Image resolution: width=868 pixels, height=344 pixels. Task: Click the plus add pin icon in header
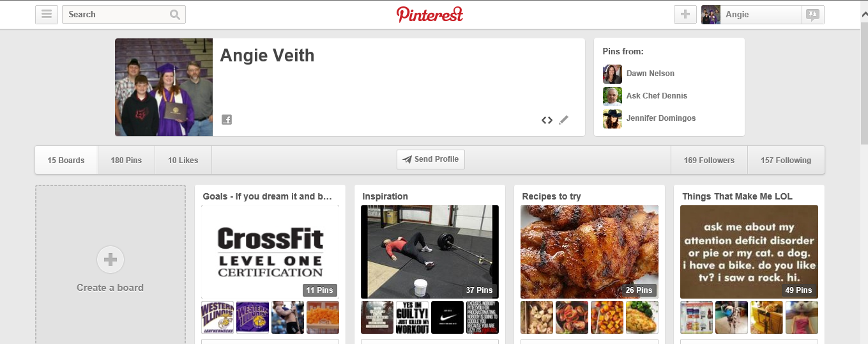click(685, 14)
